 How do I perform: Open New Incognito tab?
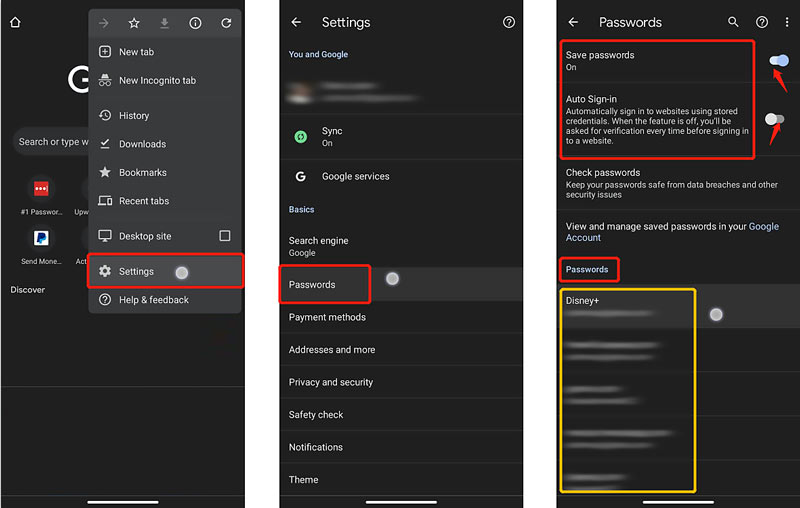(165, 80)
